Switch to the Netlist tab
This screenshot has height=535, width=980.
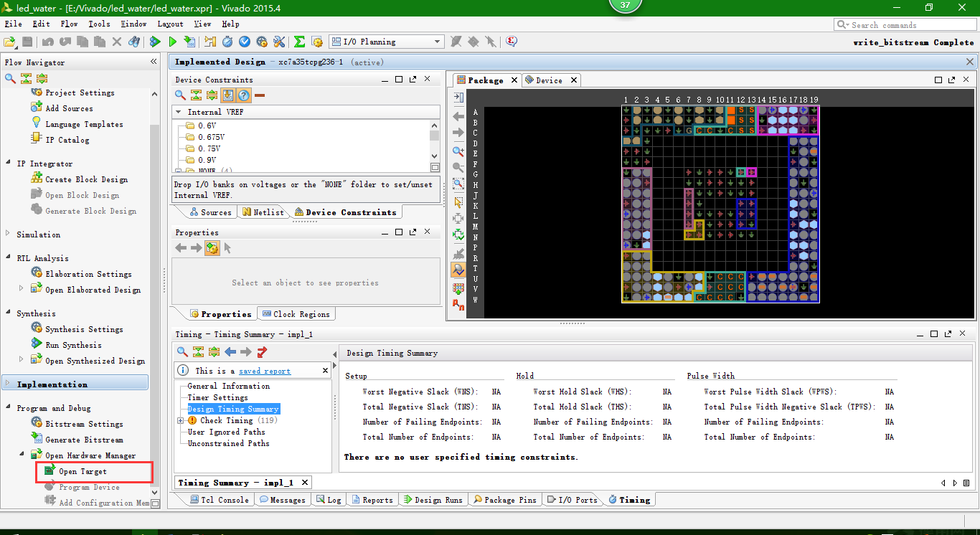click(263, 212)
